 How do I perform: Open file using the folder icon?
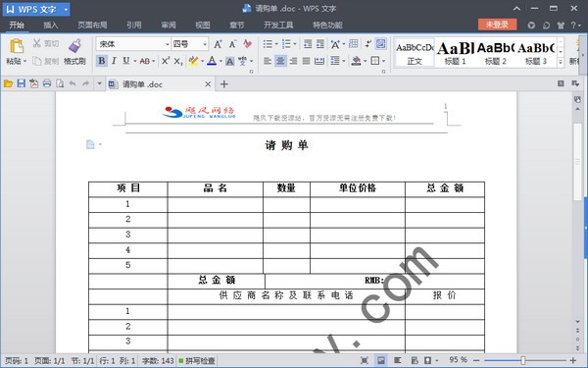point(8,83)
